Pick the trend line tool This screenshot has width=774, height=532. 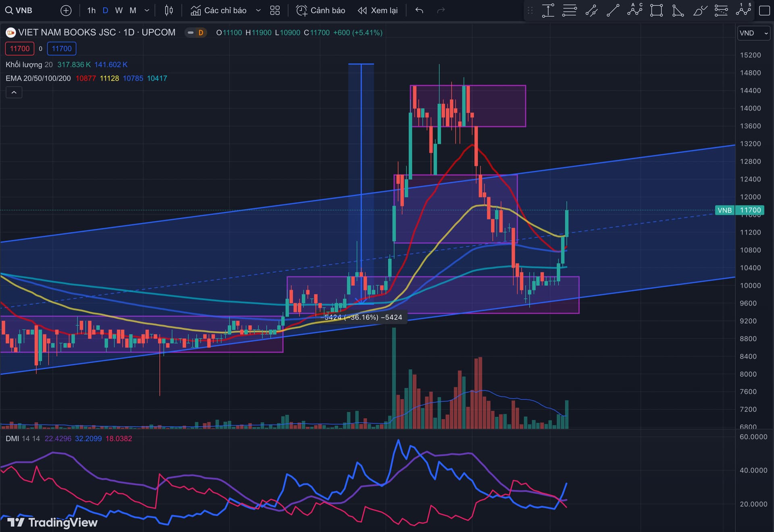[x=613, y=10]
